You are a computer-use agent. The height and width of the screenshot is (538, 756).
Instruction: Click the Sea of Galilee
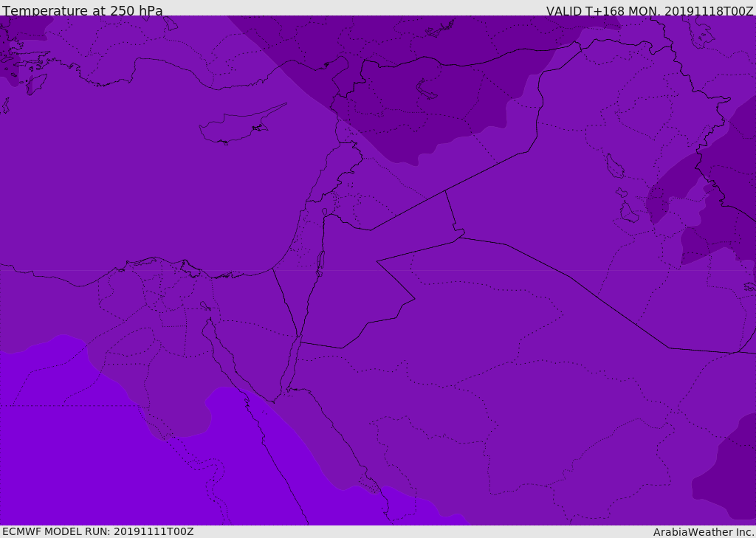click(325, 213)
